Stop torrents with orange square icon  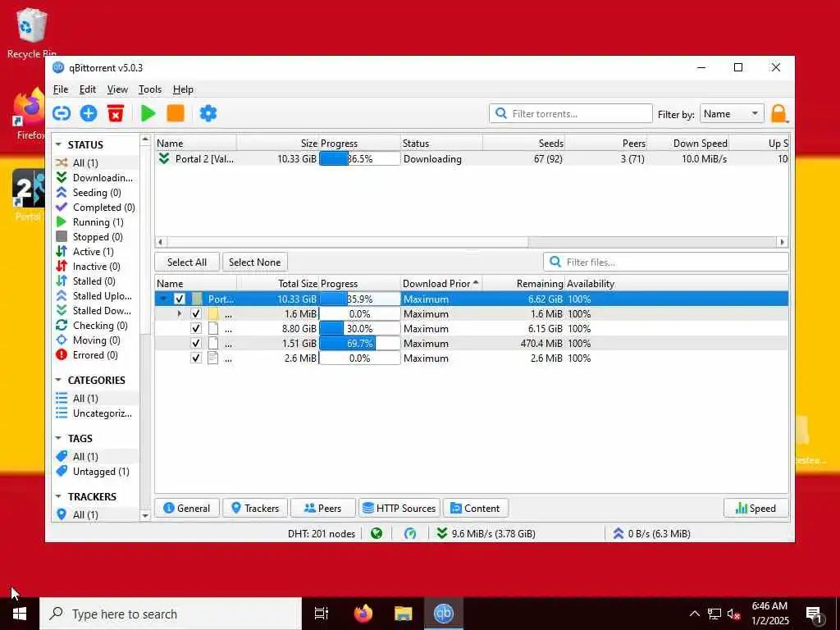(176, 113)
